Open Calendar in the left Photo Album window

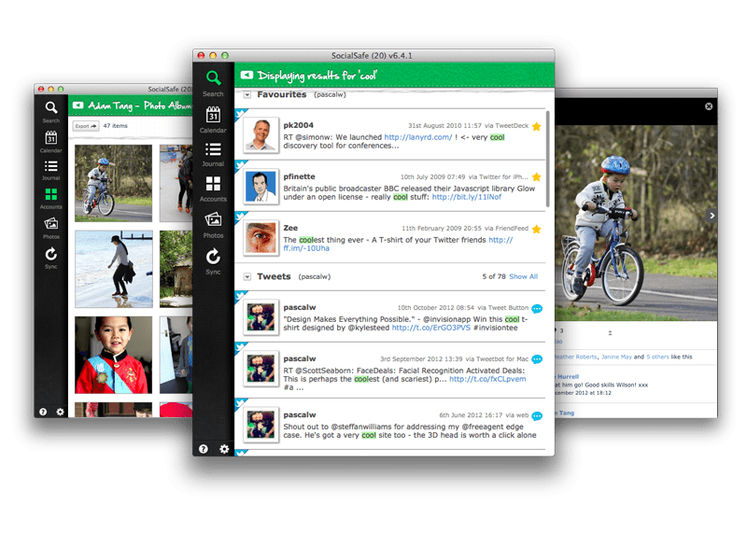tap(51, 142)
